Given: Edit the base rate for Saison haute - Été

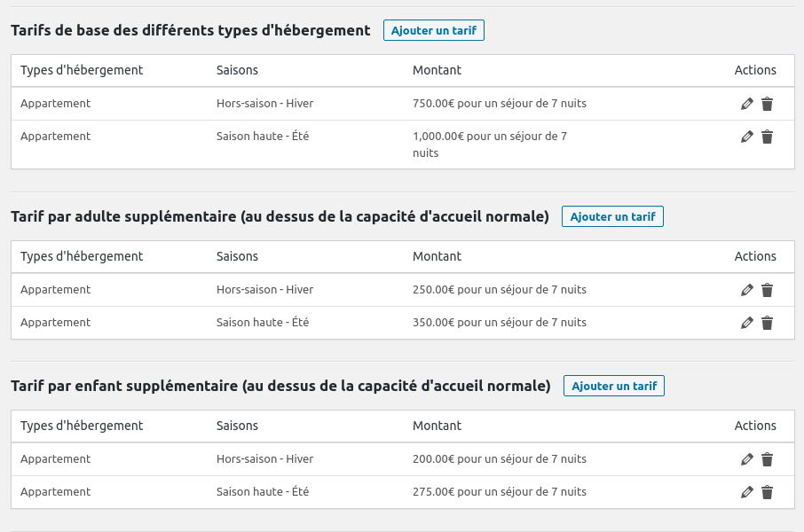Looking at the screenshot, I should pyautogui.click(x=746, y=137).
